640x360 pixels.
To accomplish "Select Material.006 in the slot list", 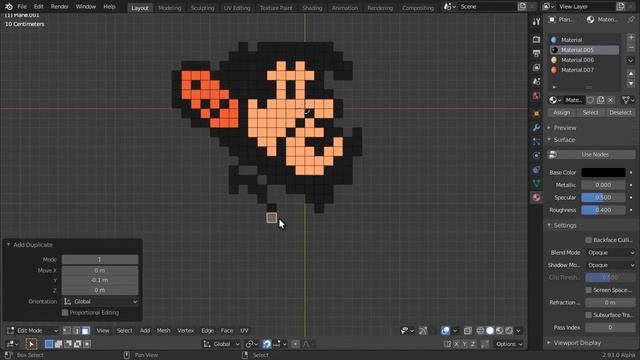I will click(584, 60).
